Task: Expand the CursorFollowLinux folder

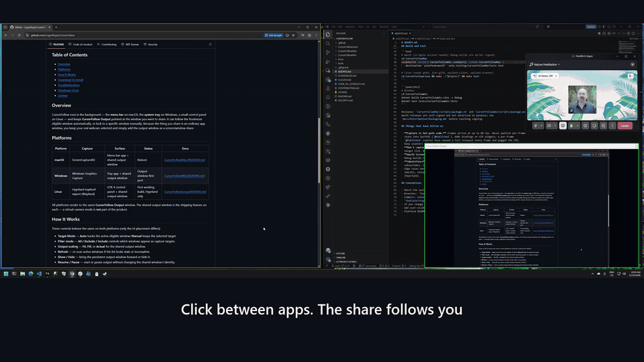Action: click(347, 47)
